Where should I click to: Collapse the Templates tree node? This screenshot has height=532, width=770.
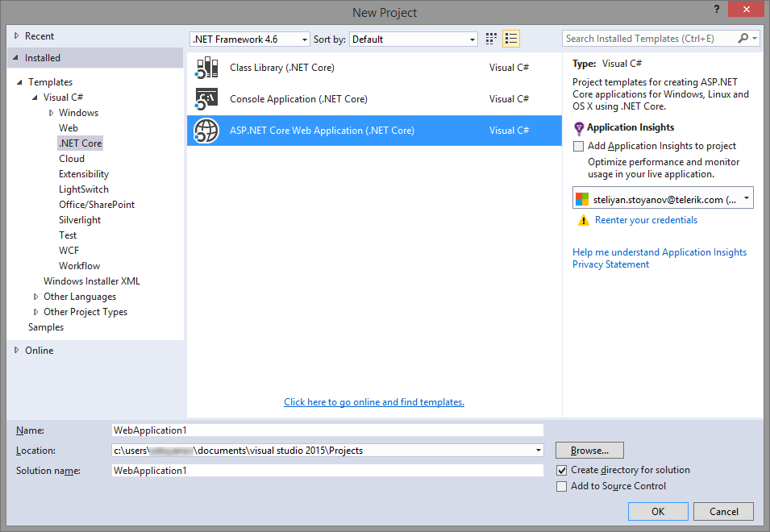click(19, 82)
